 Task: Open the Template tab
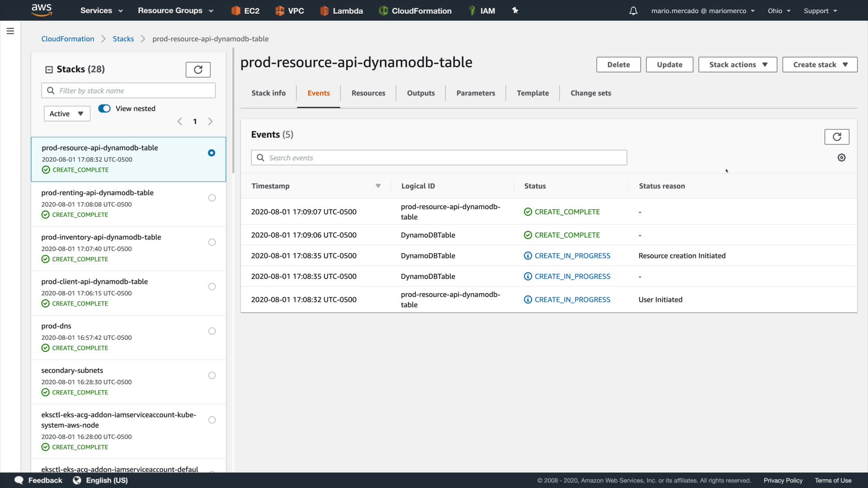pyautogui.click(x=533, y=93)
